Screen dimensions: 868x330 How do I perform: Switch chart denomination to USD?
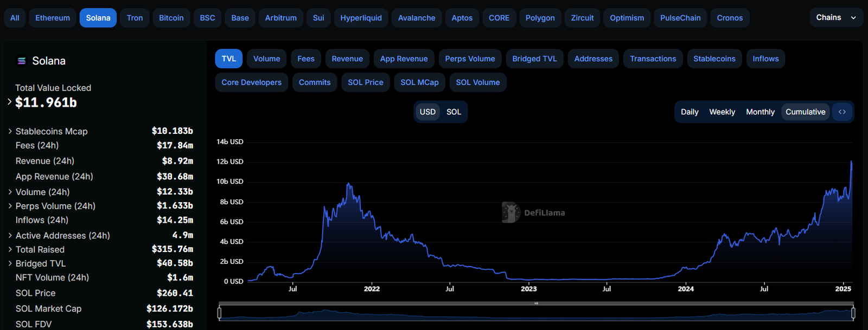(427, 112)
